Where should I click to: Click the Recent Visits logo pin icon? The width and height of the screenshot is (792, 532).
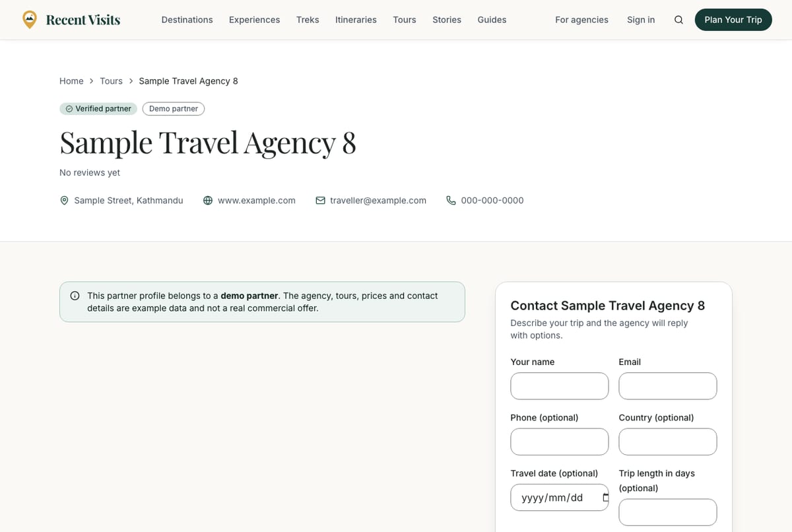point(30,20)
